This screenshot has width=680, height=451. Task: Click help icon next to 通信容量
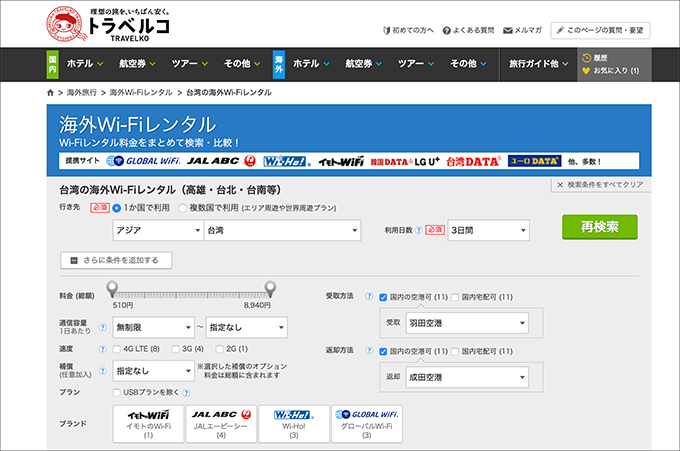[x=102, y=326]
